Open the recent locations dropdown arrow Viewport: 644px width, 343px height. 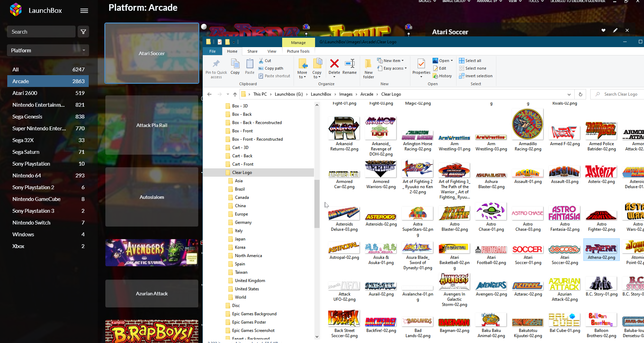coord(228,94)
